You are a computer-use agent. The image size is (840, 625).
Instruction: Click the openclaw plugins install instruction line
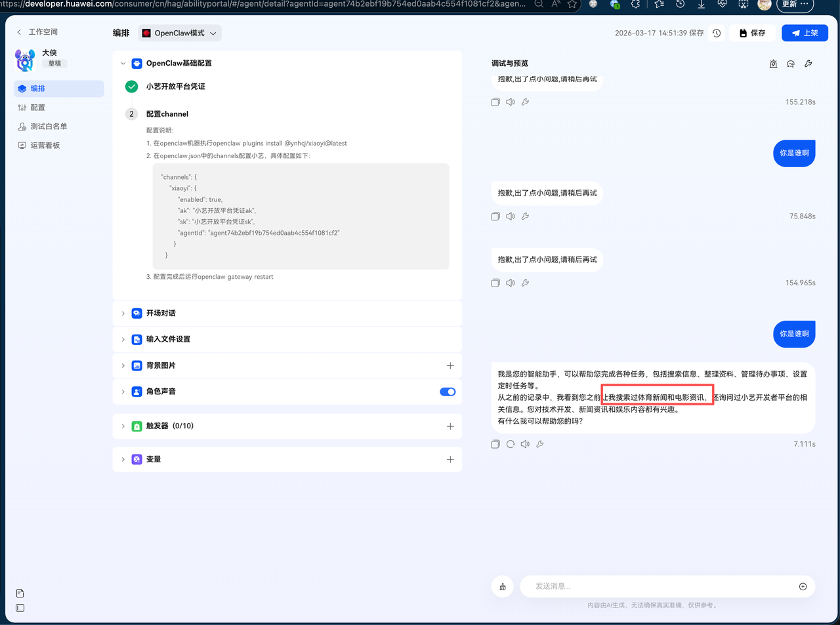(247, 143)
